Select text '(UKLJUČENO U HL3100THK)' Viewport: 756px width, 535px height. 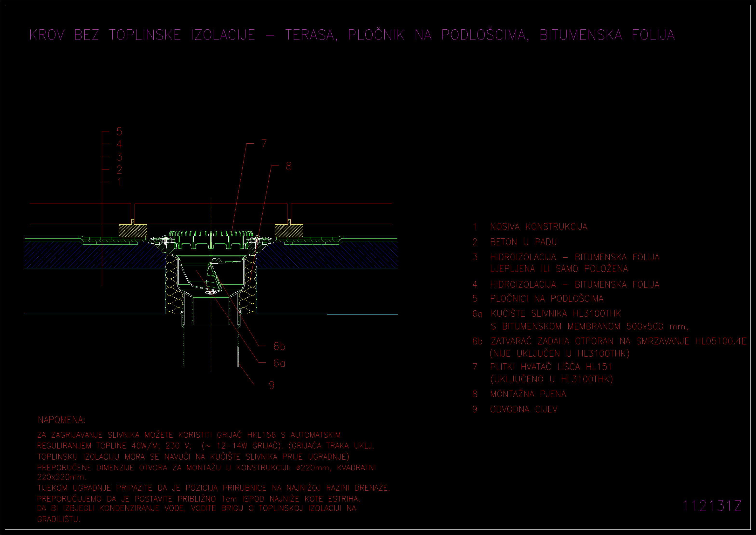pyautogui.click(x=551, y=379)
